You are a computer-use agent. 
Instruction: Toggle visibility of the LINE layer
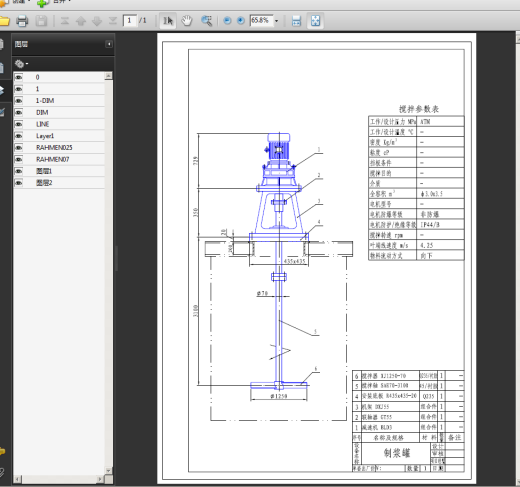click(x=18, y=124)
